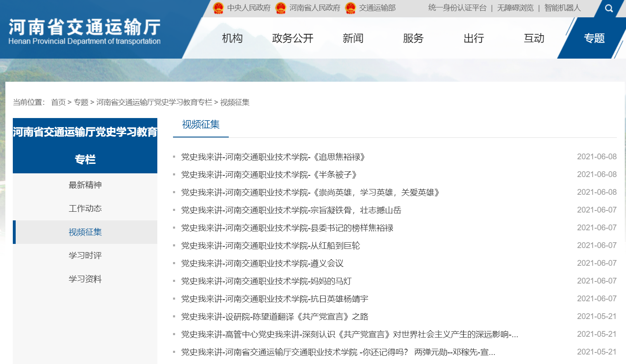
Task: Open the 政务公开 navigation menu
Action: point(292,38)
